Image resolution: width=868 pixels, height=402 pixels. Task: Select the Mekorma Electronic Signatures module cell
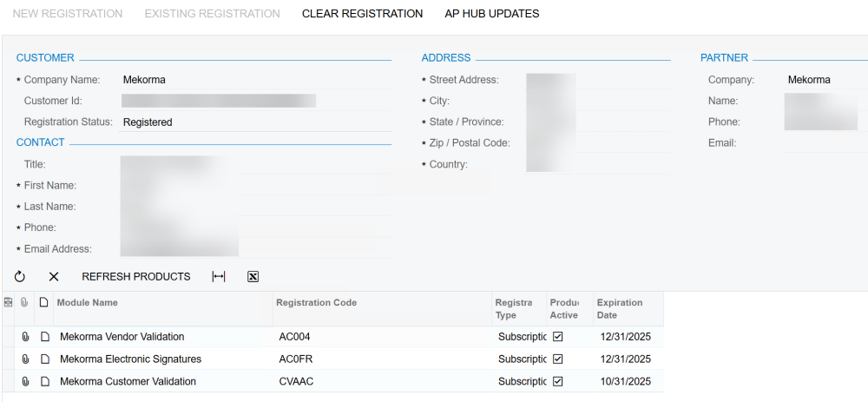point(163,359)
